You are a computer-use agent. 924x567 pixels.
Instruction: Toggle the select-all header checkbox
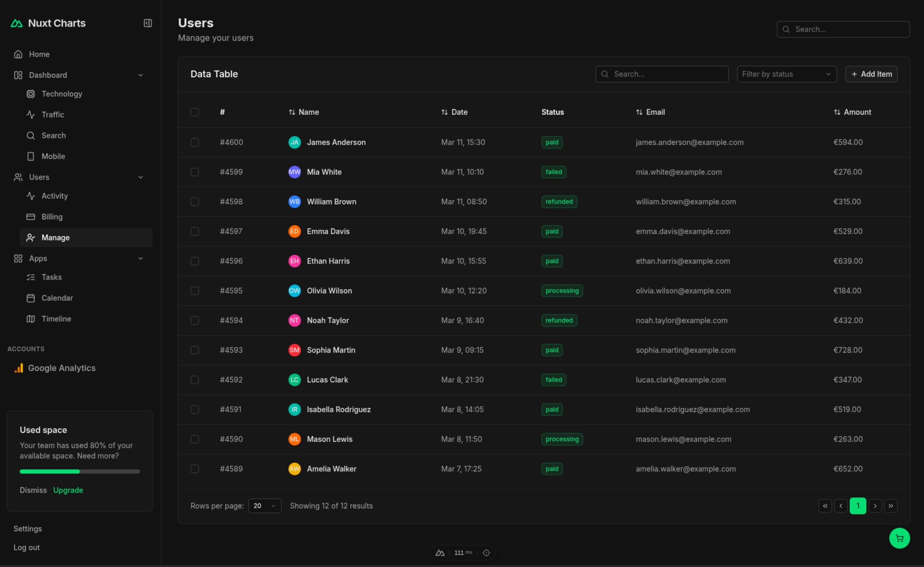(195, 112)
